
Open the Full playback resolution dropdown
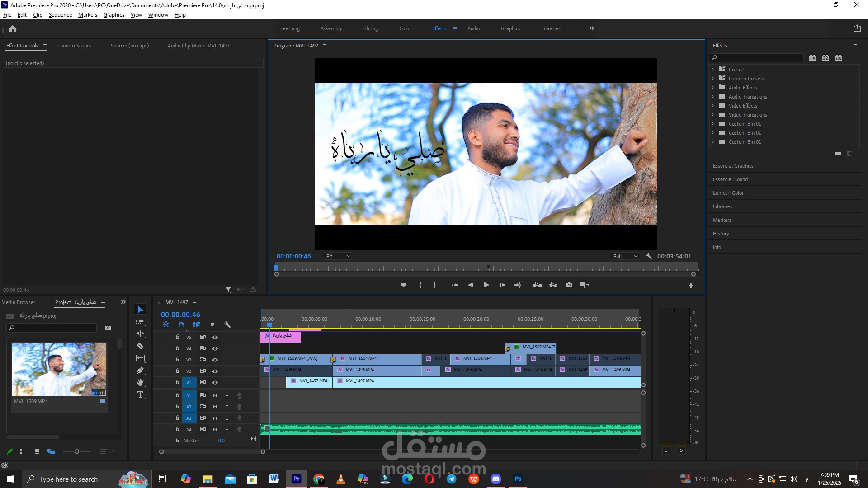click(625, 256)
